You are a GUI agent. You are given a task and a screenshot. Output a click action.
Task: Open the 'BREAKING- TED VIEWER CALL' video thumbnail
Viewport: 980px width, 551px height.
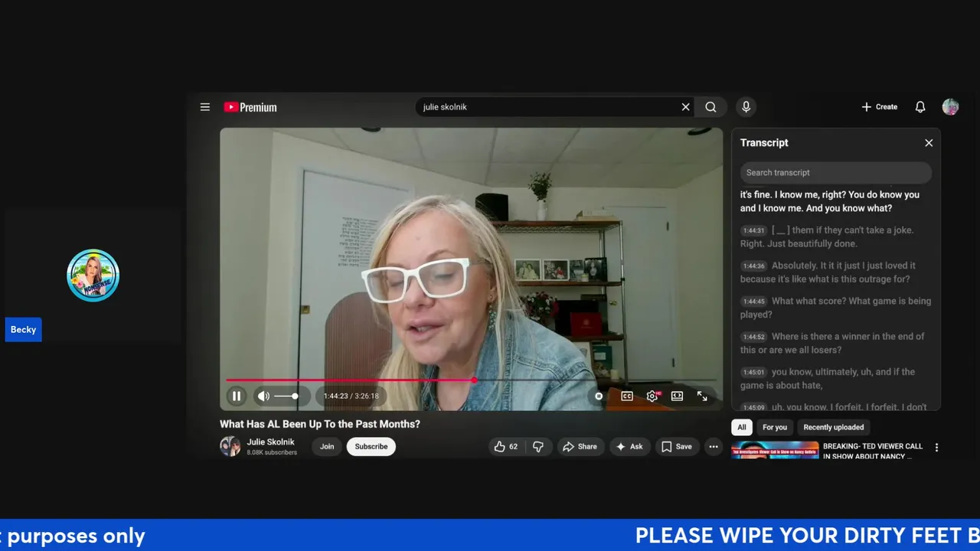click(x=775, y=450)
